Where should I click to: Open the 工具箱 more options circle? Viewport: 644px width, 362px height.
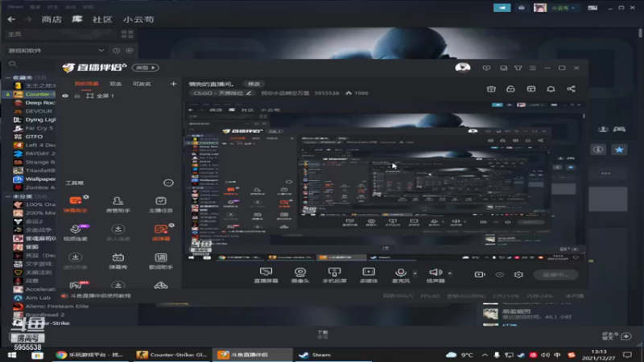168,183
